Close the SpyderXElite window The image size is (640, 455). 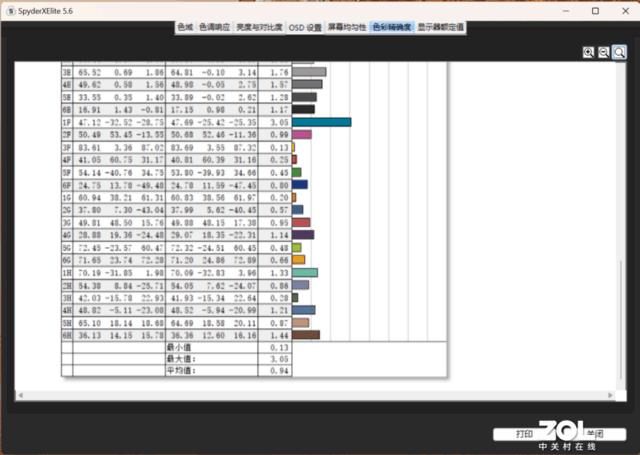click(625, 11)
